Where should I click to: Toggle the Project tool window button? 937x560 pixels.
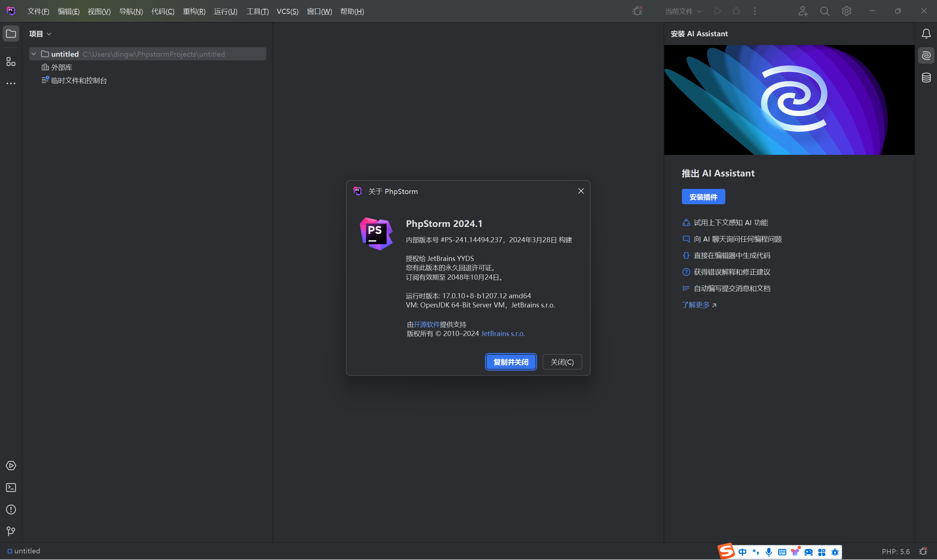(x=11, y=34)
